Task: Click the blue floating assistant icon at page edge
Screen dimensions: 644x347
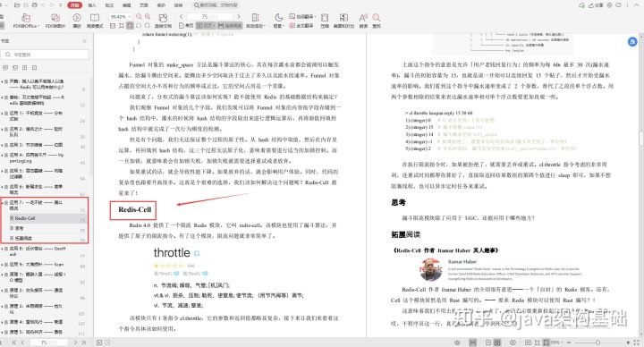Action: coord(632,41)
